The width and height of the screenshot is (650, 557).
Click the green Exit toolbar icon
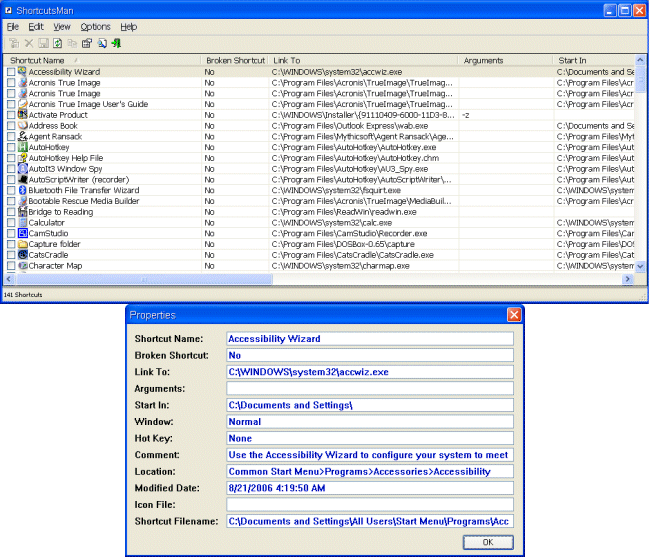116,43
